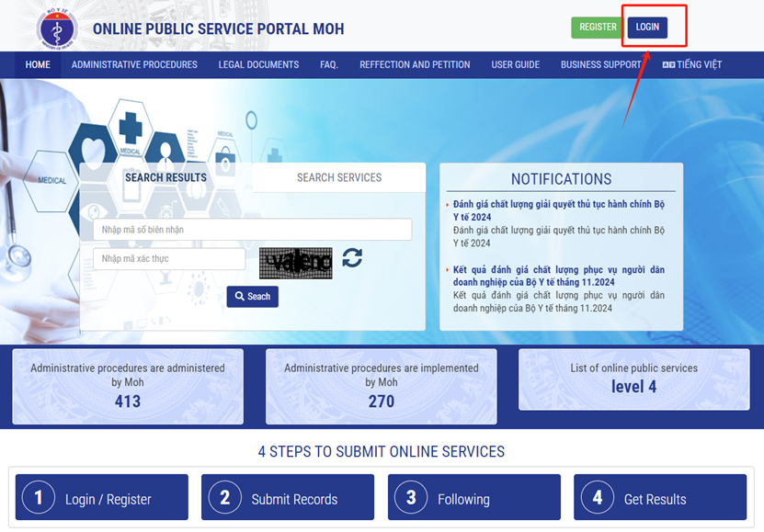Image resolution: width=764 pixels, height=532 pixels.
Task: Click the Ministry of Health logo
Action: [58, 28]
